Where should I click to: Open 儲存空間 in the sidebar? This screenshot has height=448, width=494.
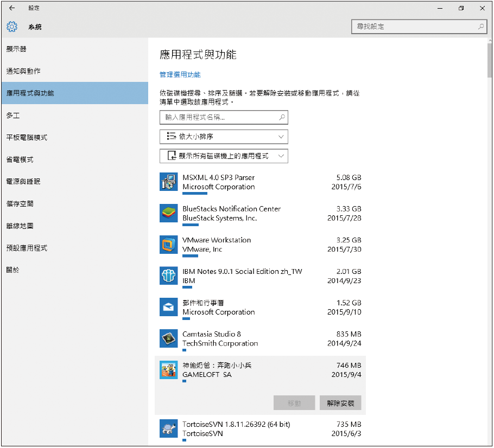pyautogui.click(x=75, y=204)
